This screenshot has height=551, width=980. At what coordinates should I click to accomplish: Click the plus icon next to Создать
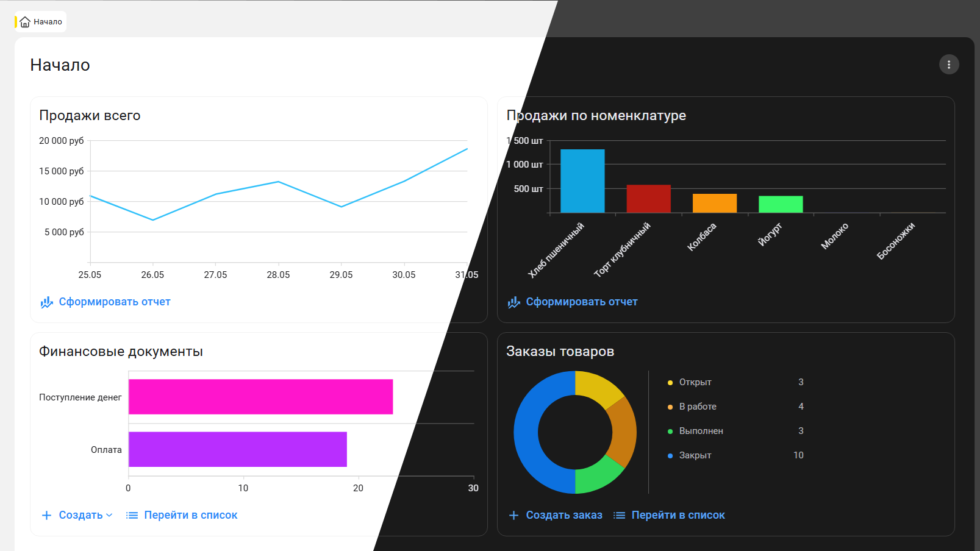(46, 516)
